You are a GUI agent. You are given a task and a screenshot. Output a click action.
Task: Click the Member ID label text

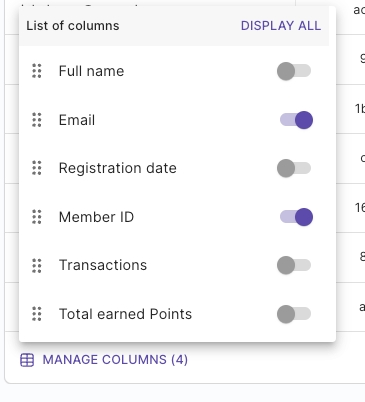point(96,217)
